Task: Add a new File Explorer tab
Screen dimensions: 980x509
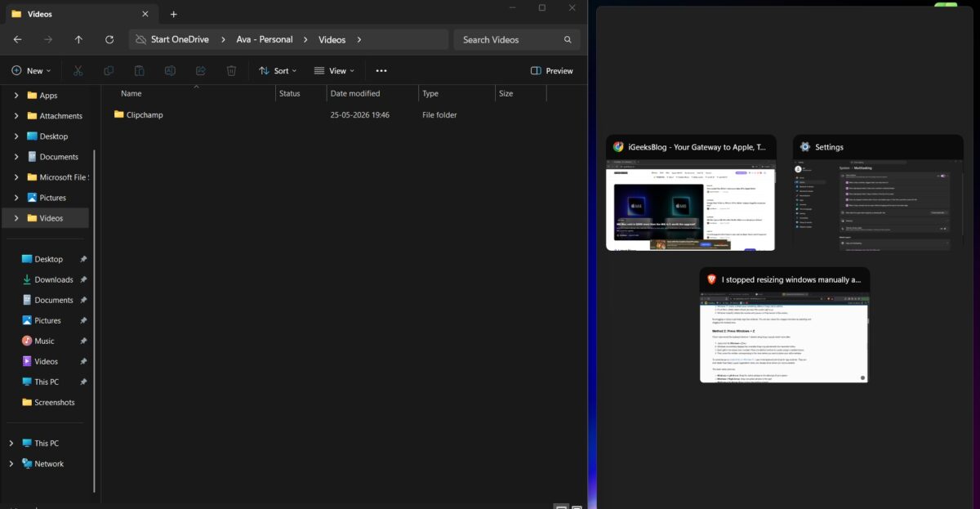Action: (x=173, y=14)
